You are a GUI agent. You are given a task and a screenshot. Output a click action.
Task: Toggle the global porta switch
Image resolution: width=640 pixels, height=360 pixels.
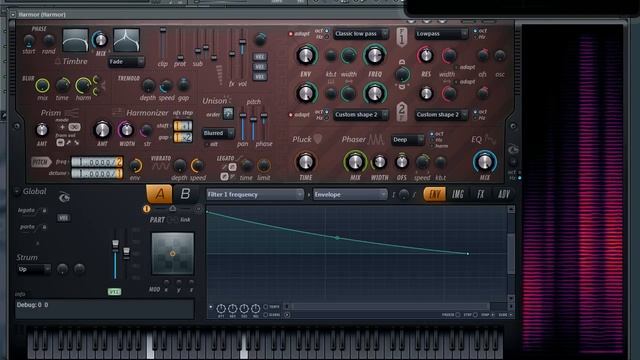click(32, 227)
